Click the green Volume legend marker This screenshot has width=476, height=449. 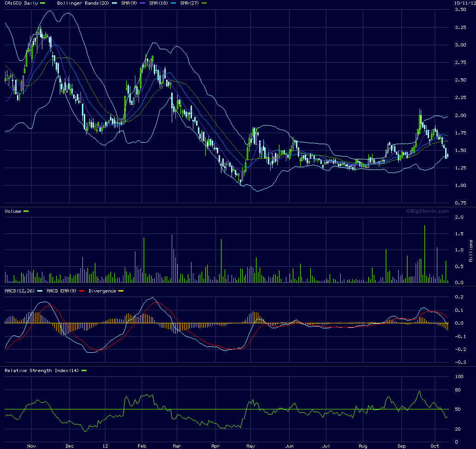click(x=26, y=211)
